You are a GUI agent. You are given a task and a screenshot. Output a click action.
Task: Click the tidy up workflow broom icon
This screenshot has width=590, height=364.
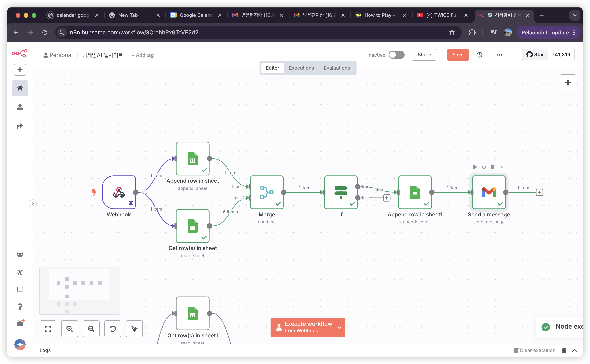pos(134,329)
